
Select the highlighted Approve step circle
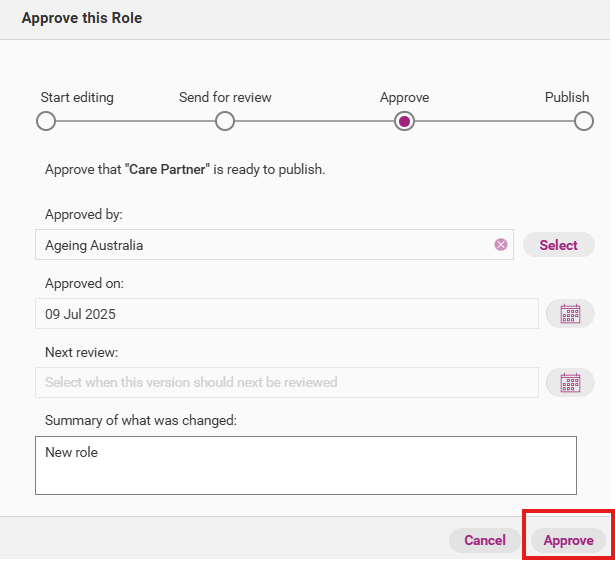[404, 121]
